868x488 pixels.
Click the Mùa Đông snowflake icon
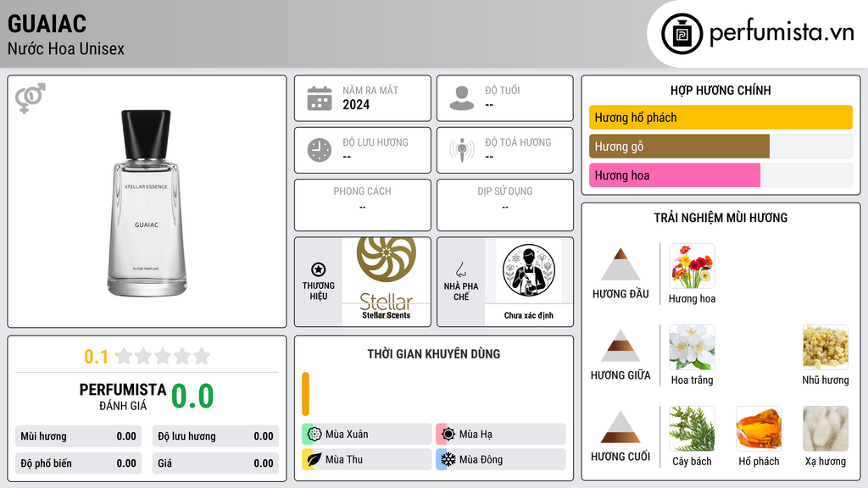pos(448,459)
